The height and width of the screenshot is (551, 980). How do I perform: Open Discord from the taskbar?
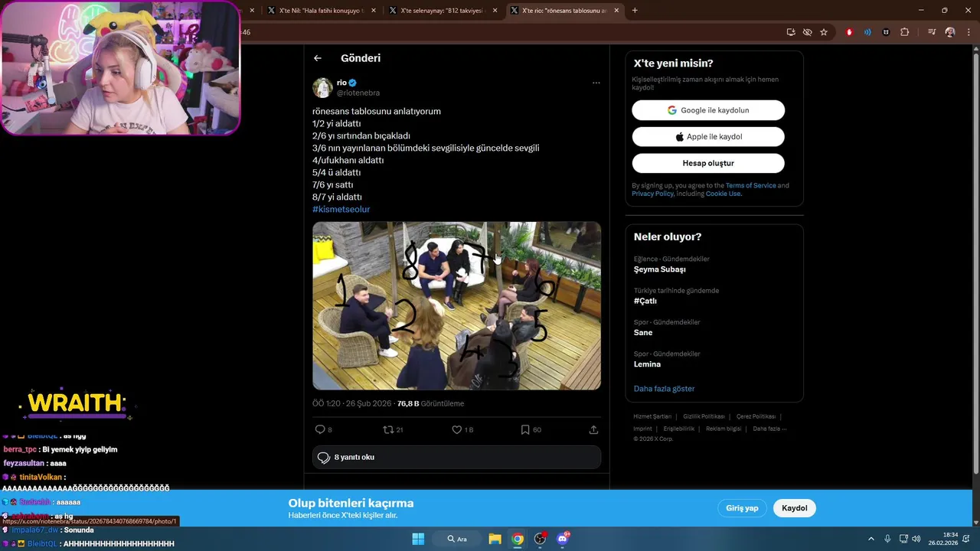[x=563, y=539]
